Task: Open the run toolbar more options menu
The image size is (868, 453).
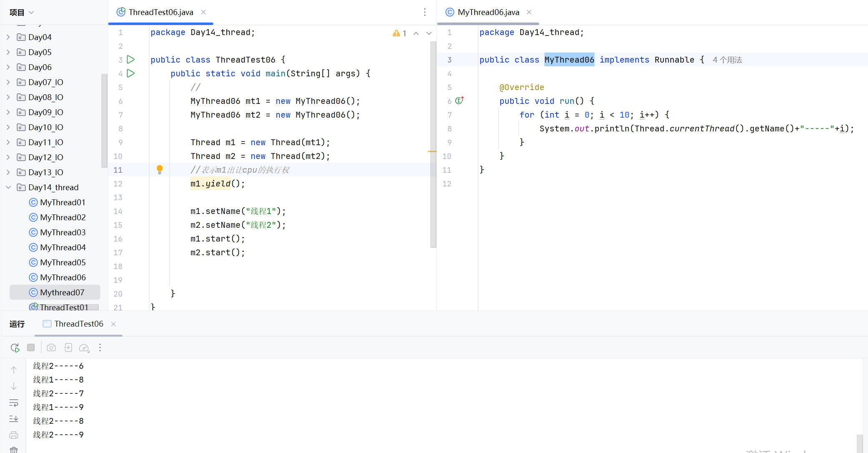Action: click(100, 347)
